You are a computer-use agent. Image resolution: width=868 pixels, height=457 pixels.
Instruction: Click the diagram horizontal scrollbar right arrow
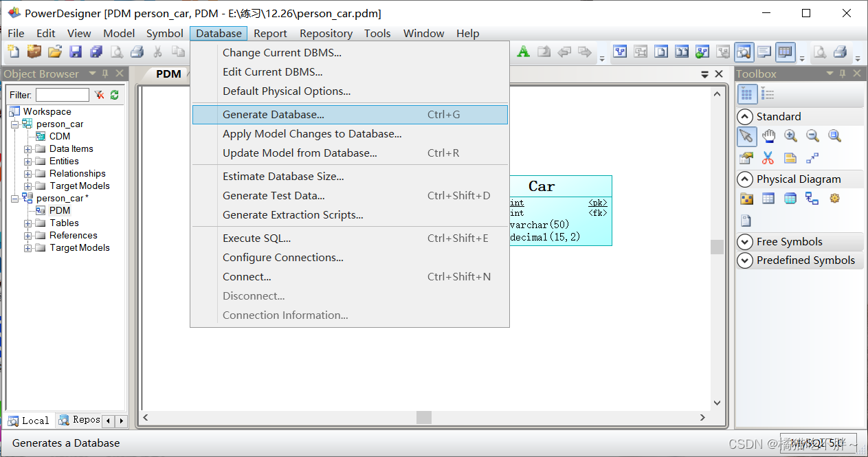tap(702, 417)
